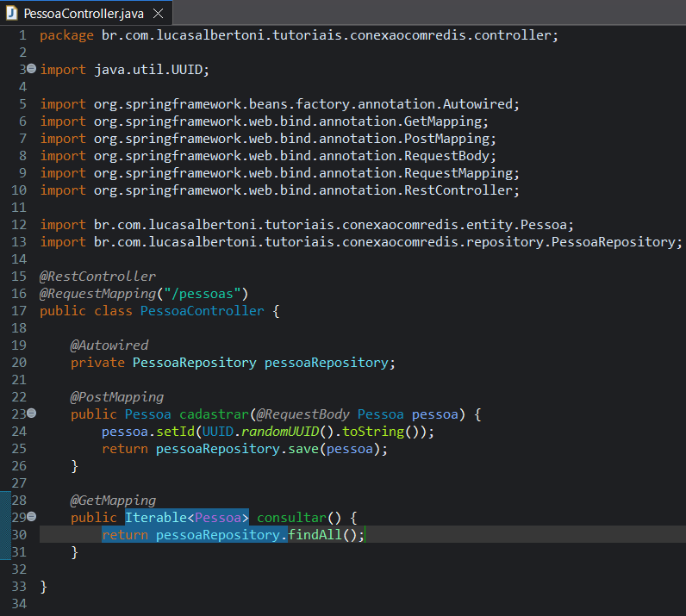Image resolution: width=686 pixels, height=616 pixels.
Task: Fold the cadastrar method at line 23
Action: click(32, 414)
